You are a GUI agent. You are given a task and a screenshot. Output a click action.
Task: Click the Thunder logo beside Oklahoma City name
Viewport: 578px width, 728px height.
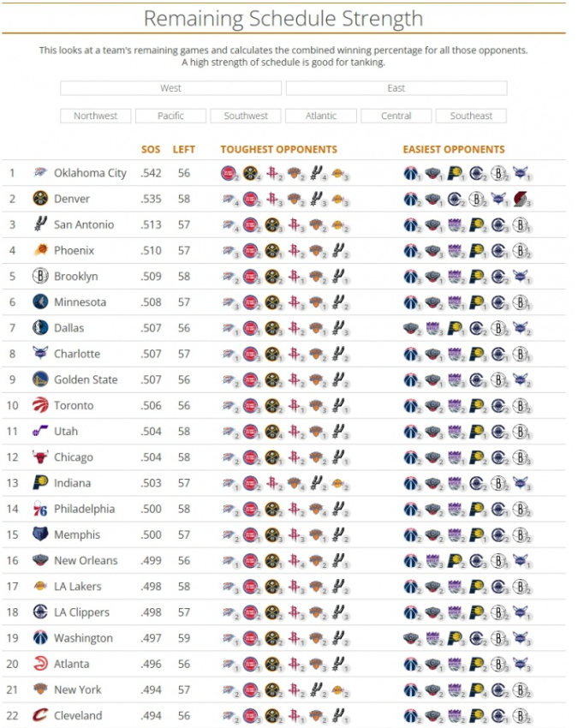pyautogui.click(x=40, y=173)
